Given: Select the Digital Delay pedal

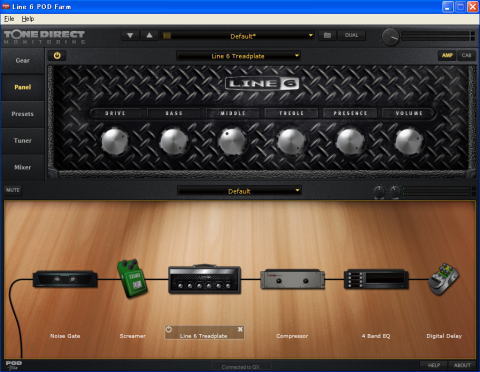Looking at the screenshot, I should [444, 279].
